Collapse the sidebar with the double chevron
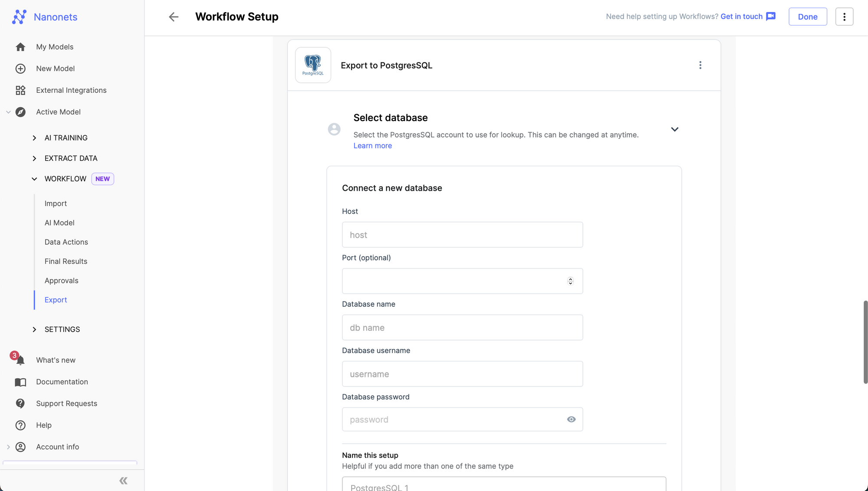This screenshot has height=491, width=868. coord(123,481)
